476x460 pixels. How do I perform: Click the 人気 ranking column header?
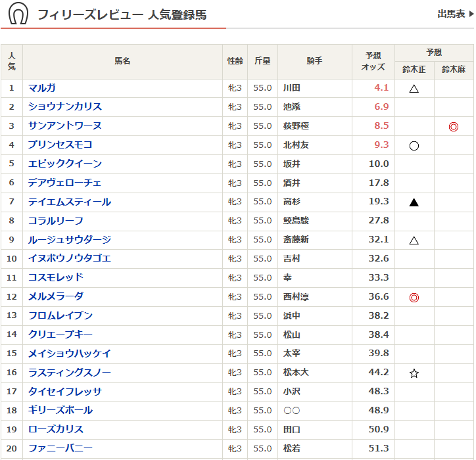click(12, 62)
